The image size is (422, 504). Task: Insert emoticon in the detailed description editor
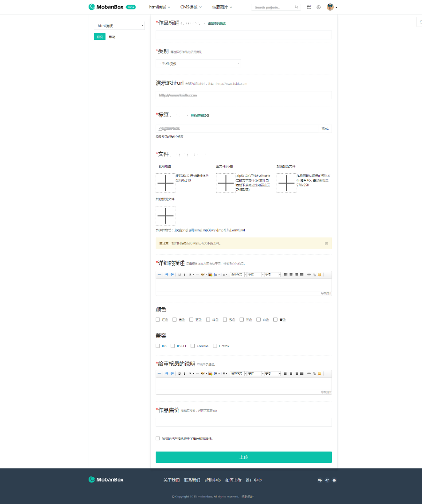[319, 274]
